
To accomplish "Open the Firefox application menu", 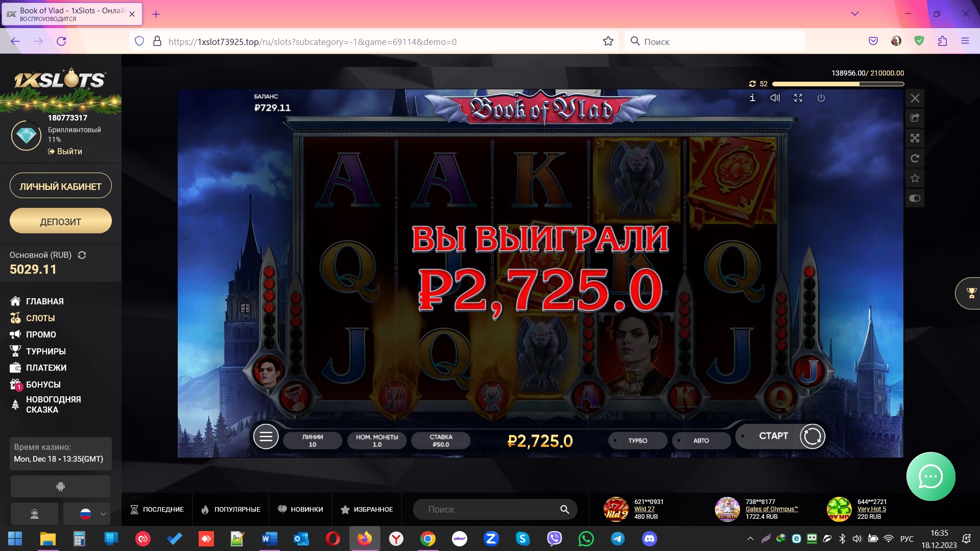I will 965,41.
